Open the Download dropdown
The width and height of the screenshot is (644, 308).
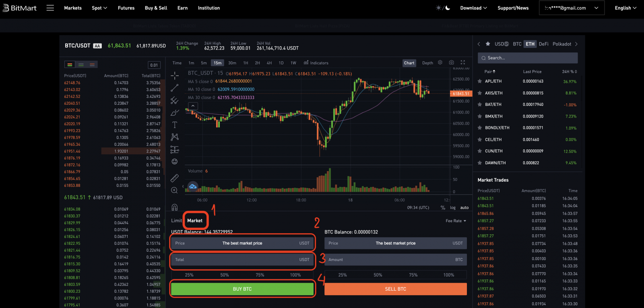[x=474, y=8]
